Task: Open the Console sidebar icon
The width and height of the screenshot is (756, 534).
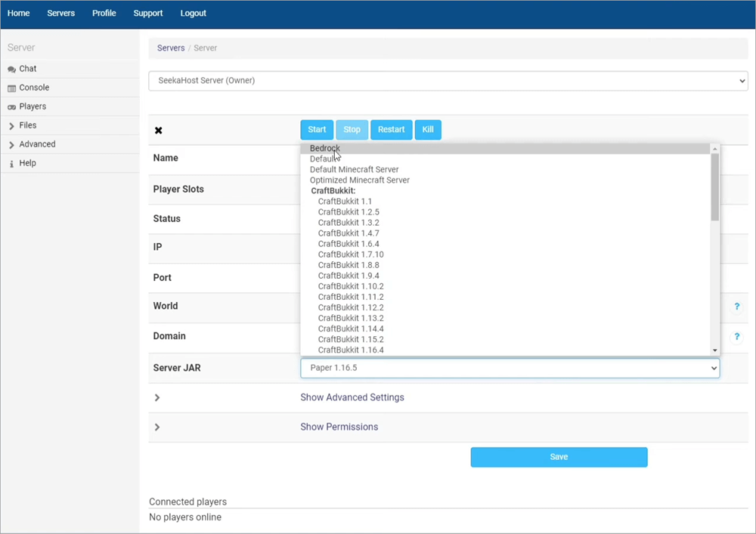Action: tap(11, 88)
